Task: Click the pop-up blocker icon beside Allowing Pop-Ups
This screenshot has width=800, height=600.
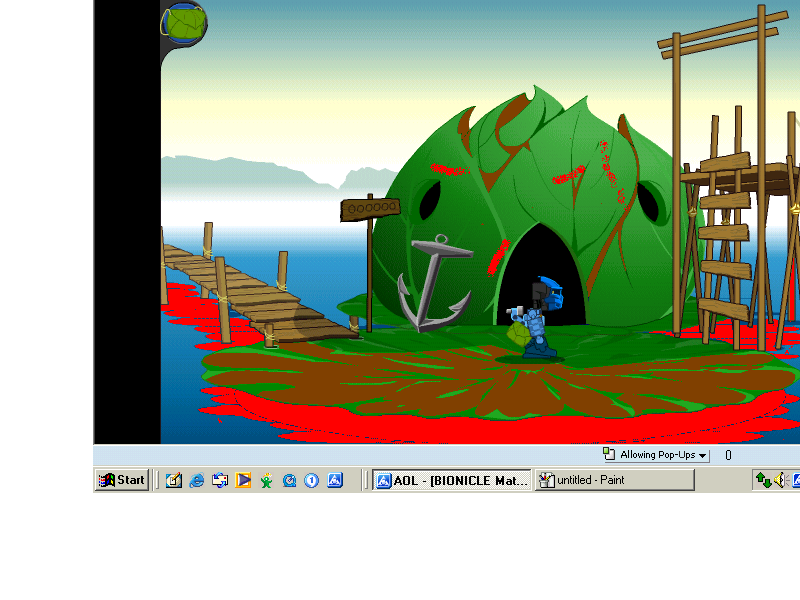Action: tap(609, 454)
